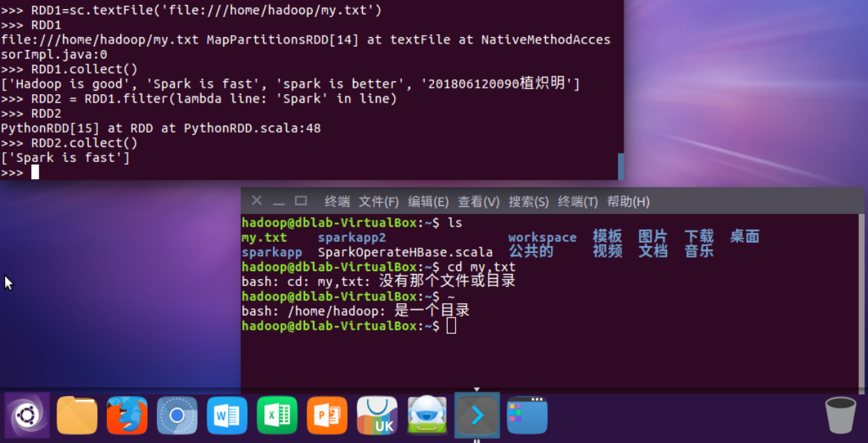The width and height of the screenshot is (868, 443).
Task: Open the 搜索(S) menu in terminal
Action: [x=529, y=202]
